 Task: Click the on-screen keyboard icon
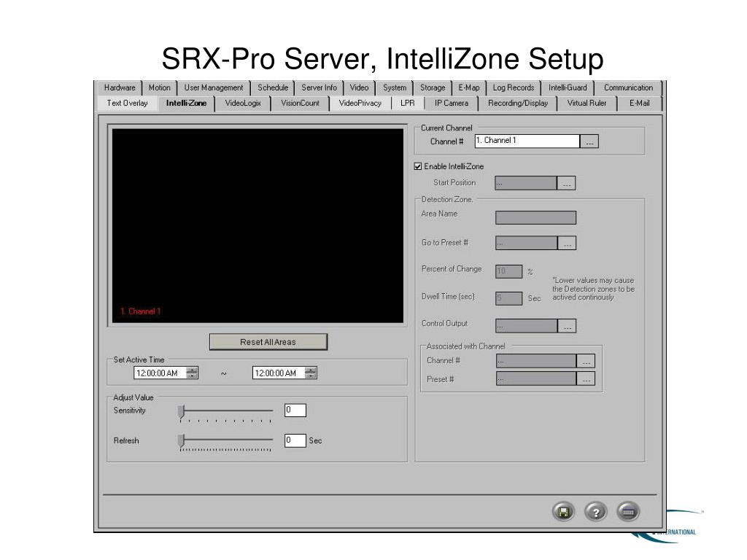628,512
